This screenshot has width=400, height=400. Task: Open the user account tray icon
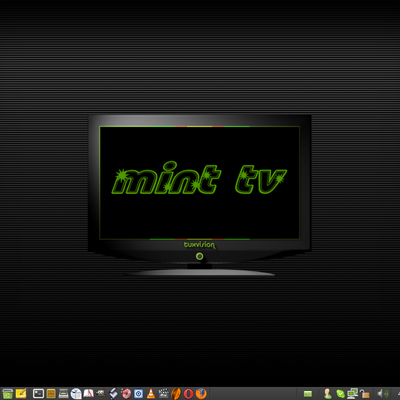click(328, 394)
